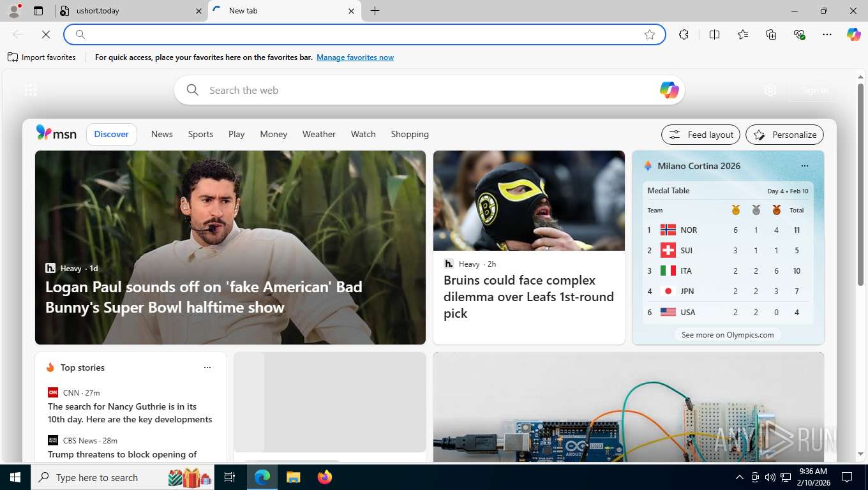Launch Firefox from the taskbar
Screen dimensions: 868x490
(x=325, y=477)
